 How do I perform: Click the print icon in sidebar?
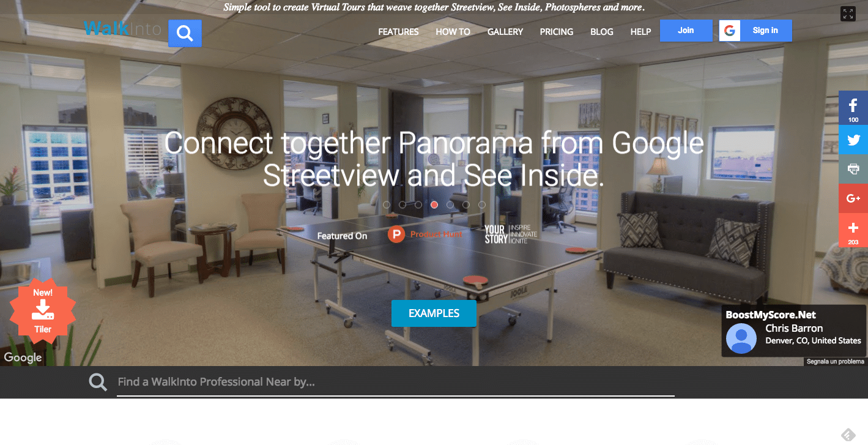pyautogui.click(x=853, y=169)
